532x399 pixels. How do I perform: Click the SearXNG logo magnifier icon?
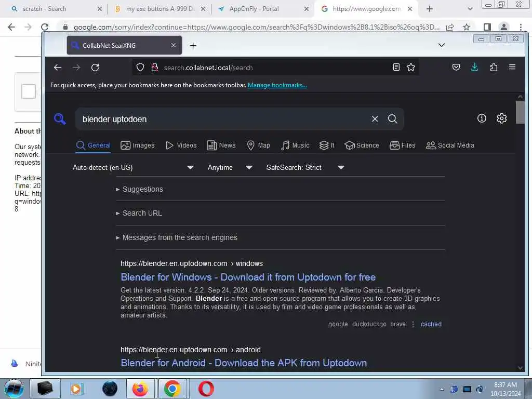click(60, 119)
